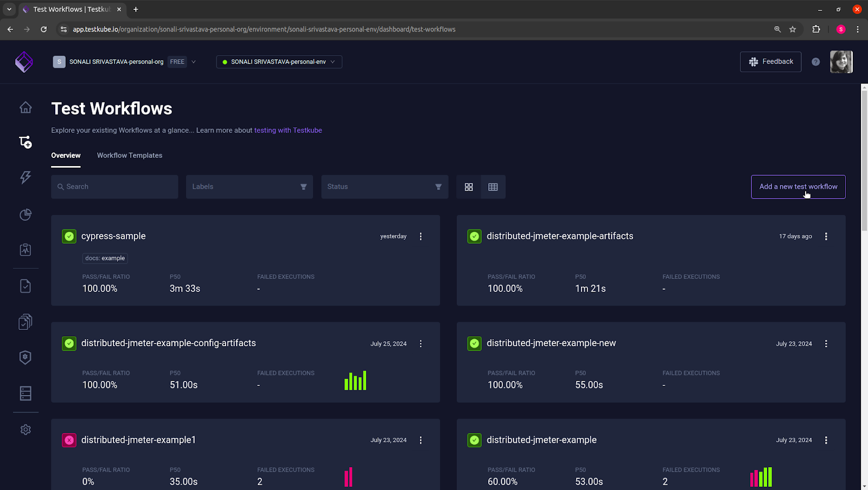868x490 pixels.
Task: Open actions menu for distributed-jmeter-example card
Action: pos(826,441)
